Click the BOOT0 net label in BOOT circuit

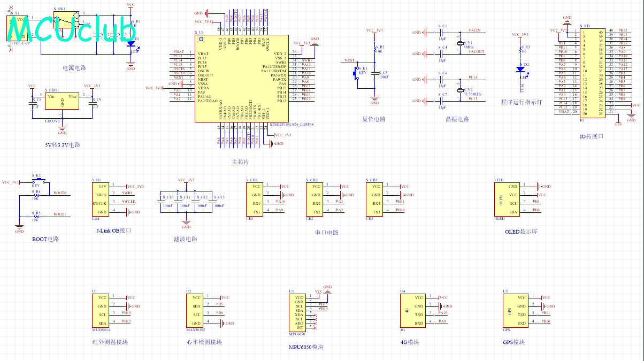60,193
